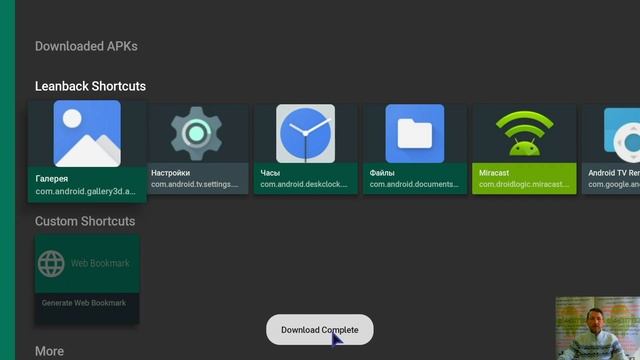Viewport: 640px width, 360px height.
Task: Click the Web Bookmark globe icon
Action: [x=51, y=264]
